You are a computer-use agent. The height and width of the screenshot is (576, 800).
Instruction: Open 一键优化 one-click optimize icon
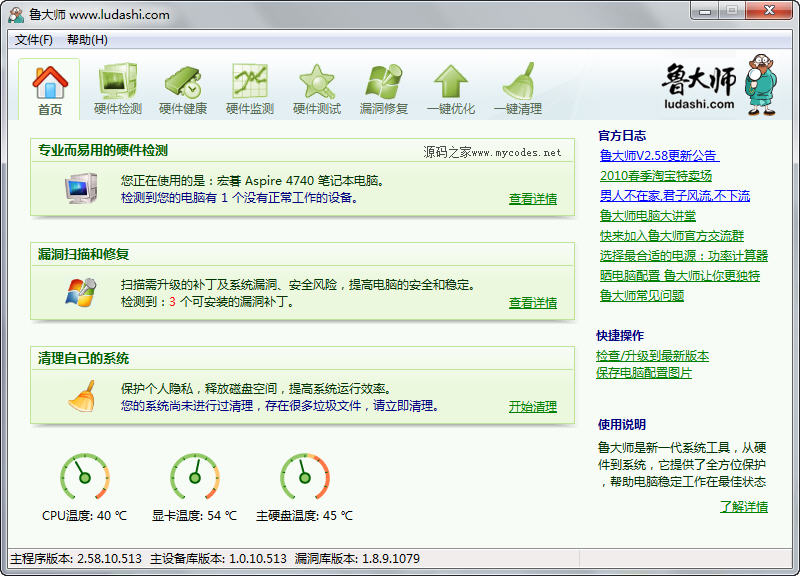(451, 81)
